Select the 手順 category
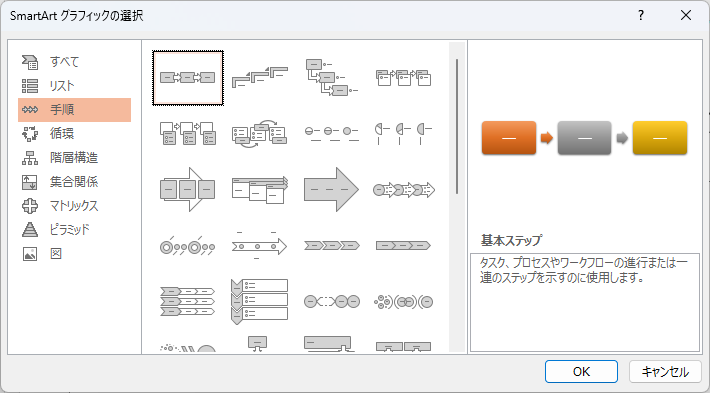This screenshot has height=393, width=710. (74, 110)
